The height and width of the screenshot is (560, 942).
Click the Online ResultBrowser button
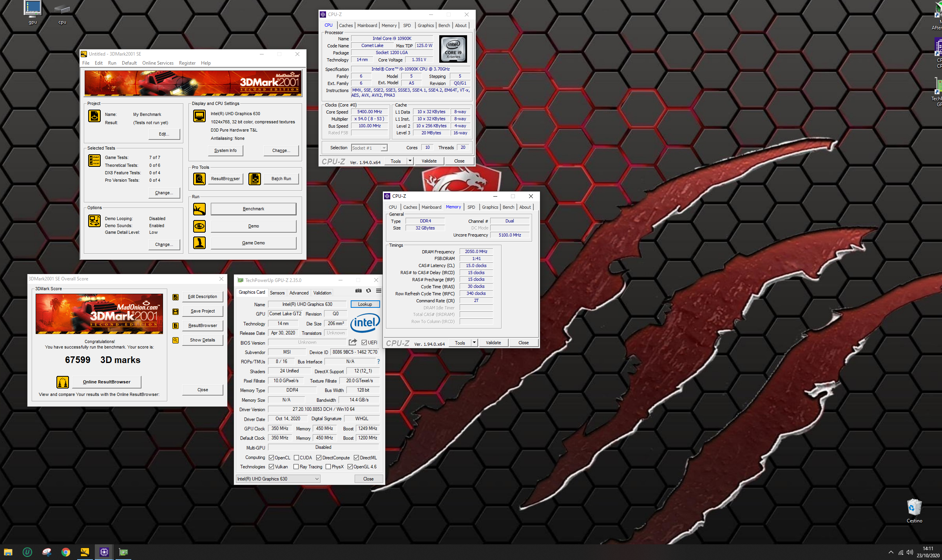pyautogui.click(x=107, y=382)
